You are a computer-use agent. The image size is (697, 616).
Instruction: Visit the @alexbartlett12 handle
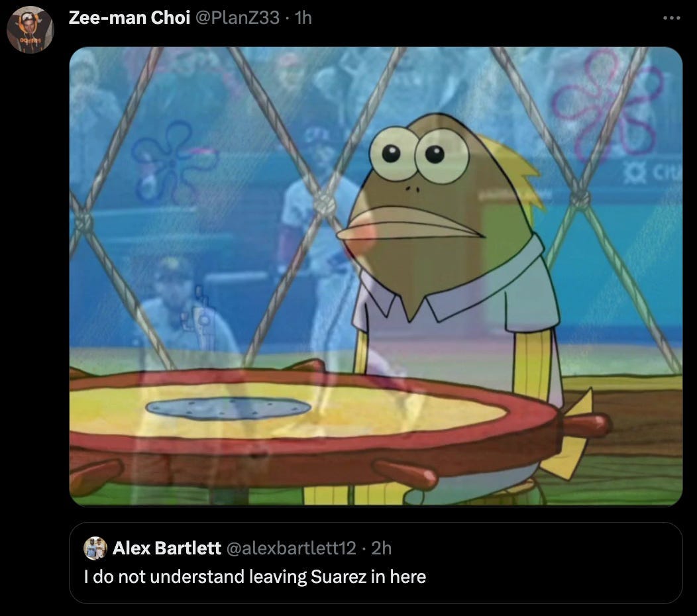pyautogui.click(x=291, y=548)
